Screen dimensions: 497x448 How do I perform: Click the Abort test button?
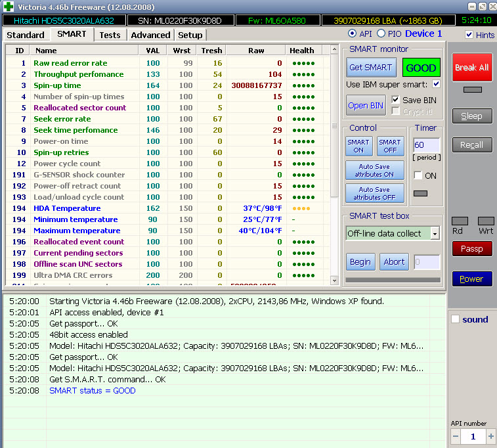pos(395,262)
